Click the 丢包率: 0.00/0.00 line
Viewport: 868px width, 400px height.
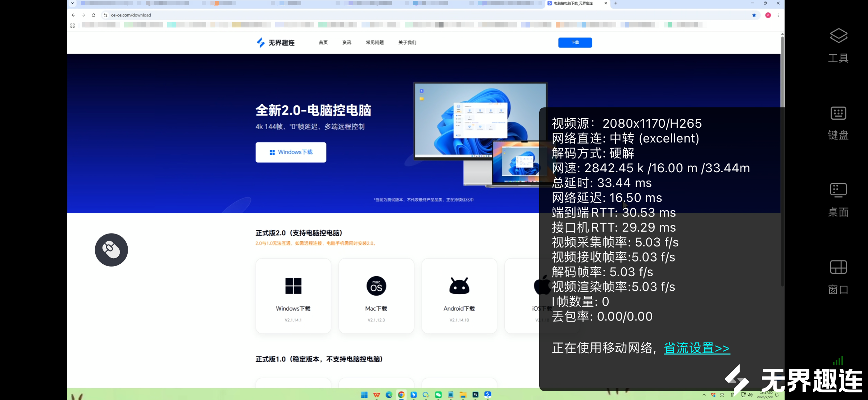click(602, 317)
